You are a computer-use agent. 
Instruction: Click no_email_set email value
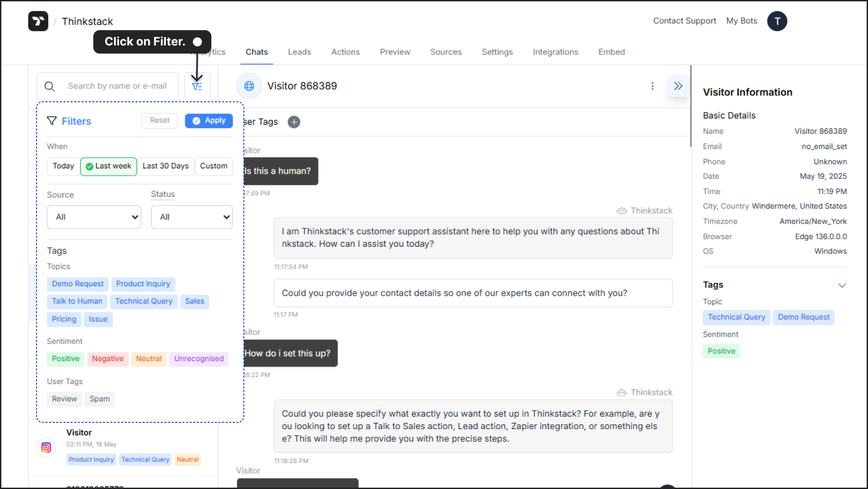click(824, 147)
